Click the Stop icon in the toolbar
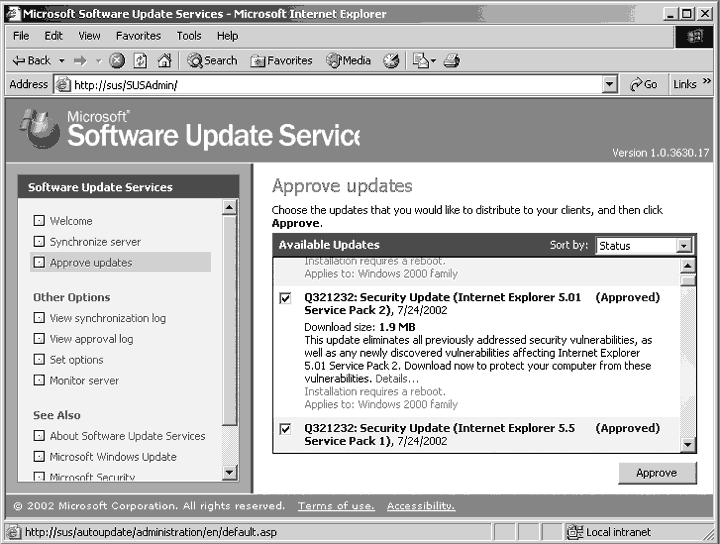This screenshot has height=544, width=720. pyautogui.click(x=117, y=60)
